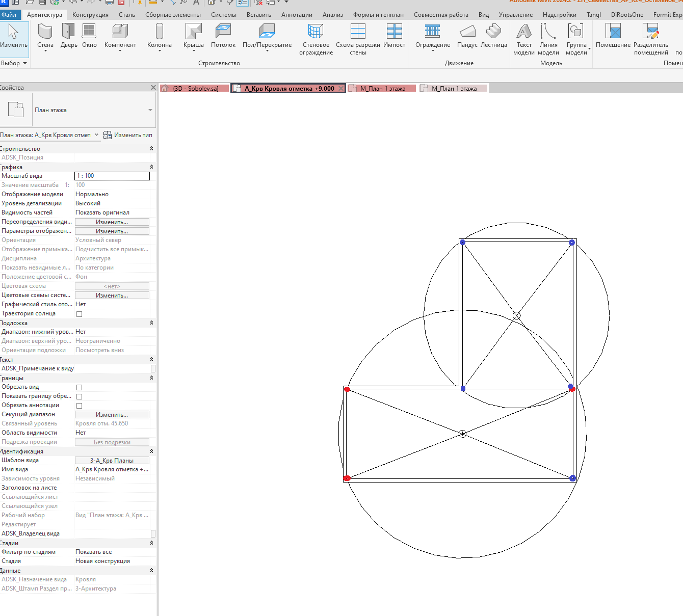Open the Аннотации ribbon tab
Viewport: 683px width, 616px height.
tap(297, 15)
